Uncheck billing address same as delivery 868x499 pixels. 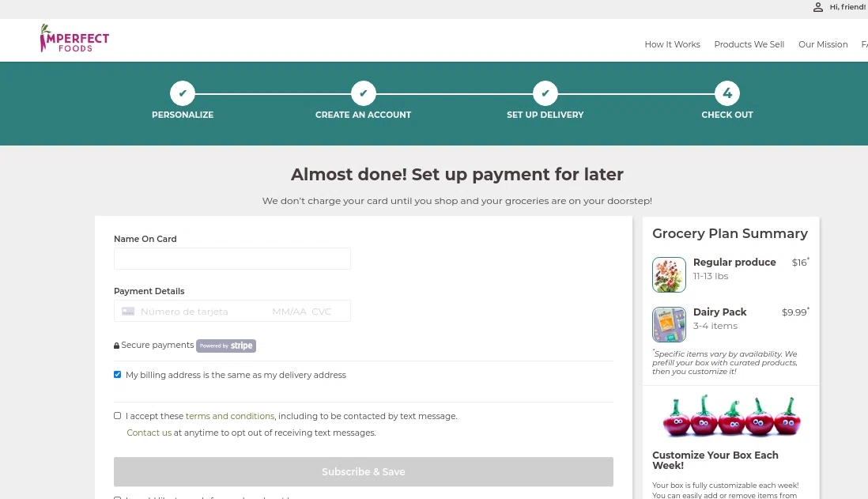tap(117, 374)
